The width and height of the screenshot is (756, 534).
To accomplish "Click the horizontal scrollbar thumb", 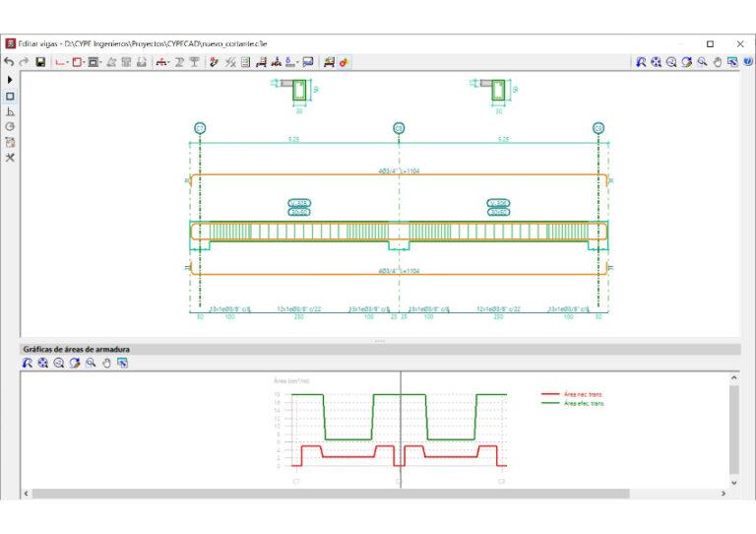I will (331, 494).
